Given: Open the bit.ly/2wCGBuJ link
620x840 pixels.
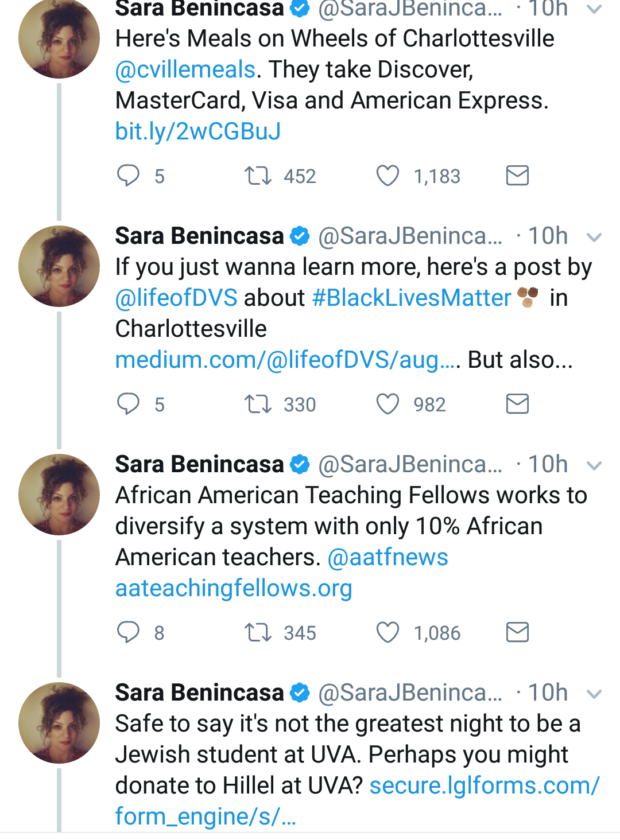Looking at the screenshot, I should (x=198, y=131).
